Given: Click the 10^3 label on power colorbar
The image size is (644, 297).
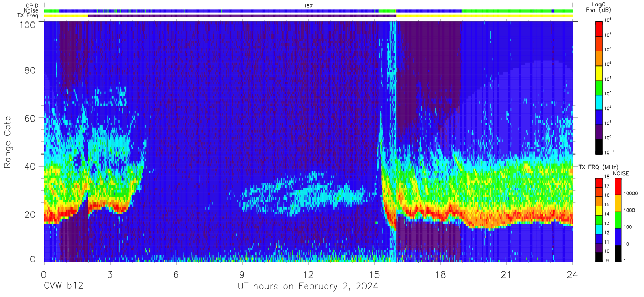Looking at the screenshot, I should click(x=609, y=93).
